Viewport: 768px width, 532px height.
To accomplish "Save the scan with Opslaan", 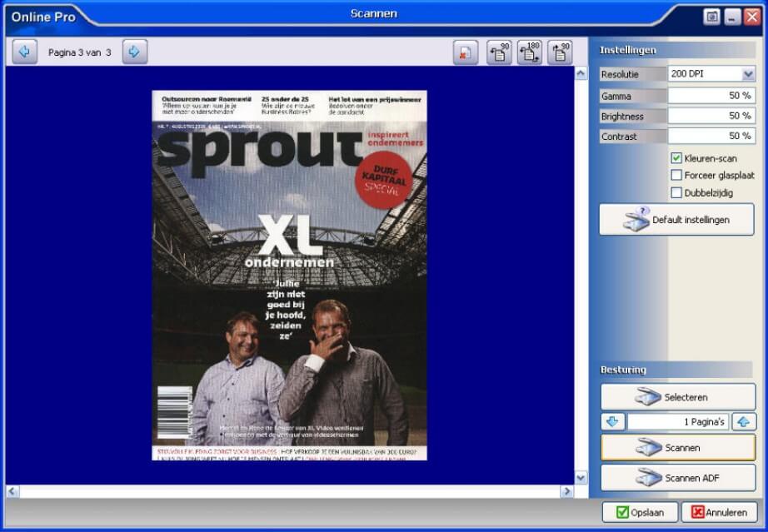I will click(x=641, y=512).
